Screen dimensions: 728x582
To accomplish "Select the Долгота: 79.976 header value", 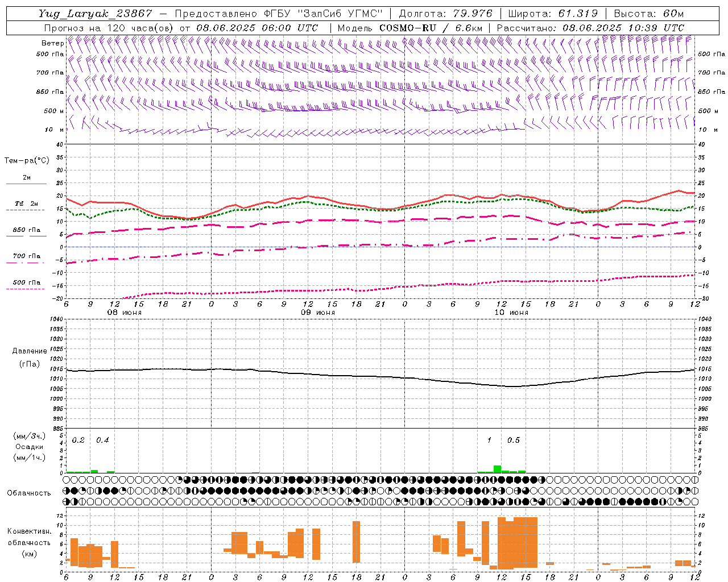I will click(446, 14).
